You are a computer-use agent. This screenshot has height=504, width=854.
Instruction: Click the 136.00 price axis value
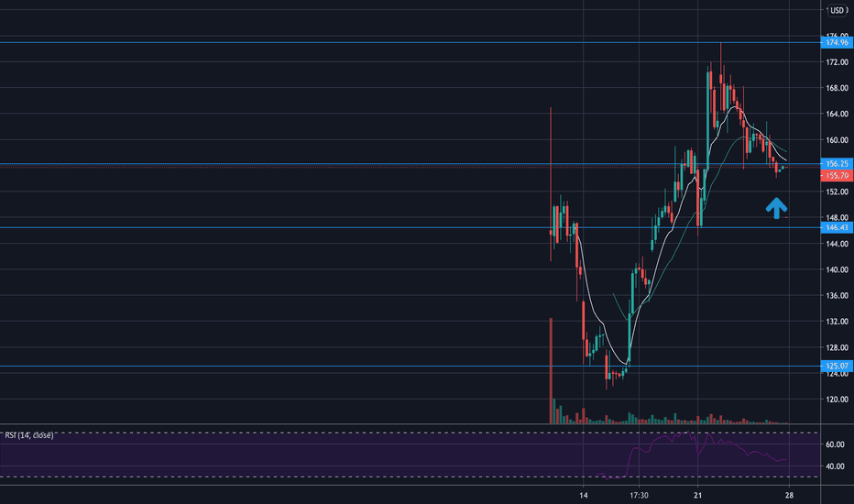point(837,296)
